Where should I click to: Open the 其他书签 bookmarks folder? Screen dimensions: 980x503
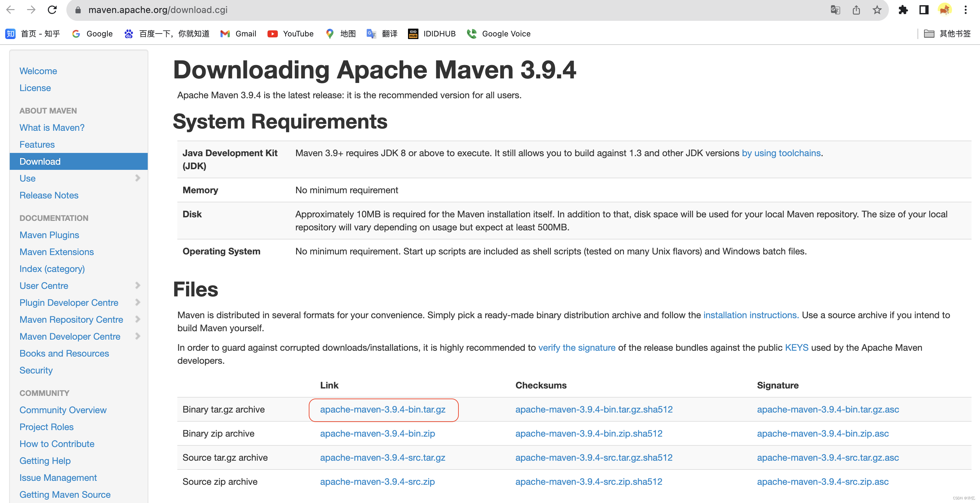947,34
